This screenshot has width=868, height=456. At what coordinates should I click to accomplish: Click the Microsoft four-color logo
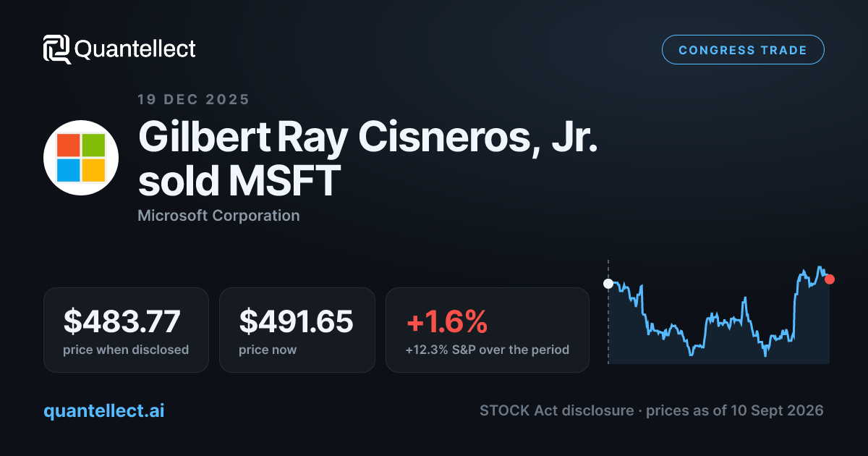81,158
